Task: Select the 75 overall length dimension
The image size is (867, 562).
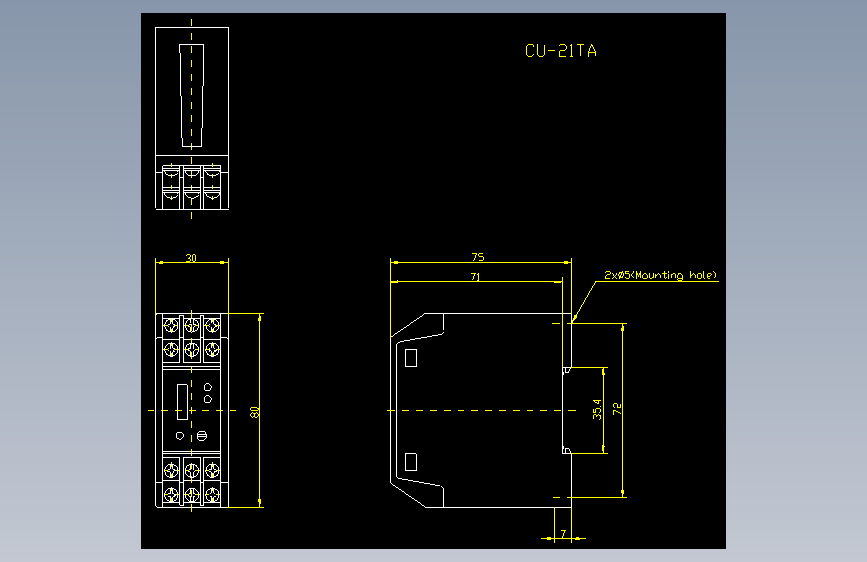Action: tap(478, 257)
